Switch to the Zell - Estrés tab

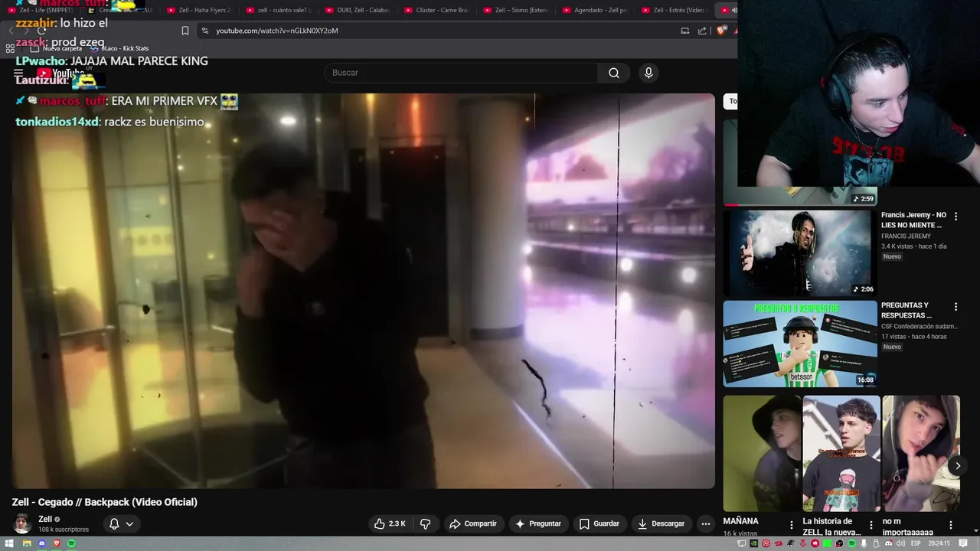point(673,10)
